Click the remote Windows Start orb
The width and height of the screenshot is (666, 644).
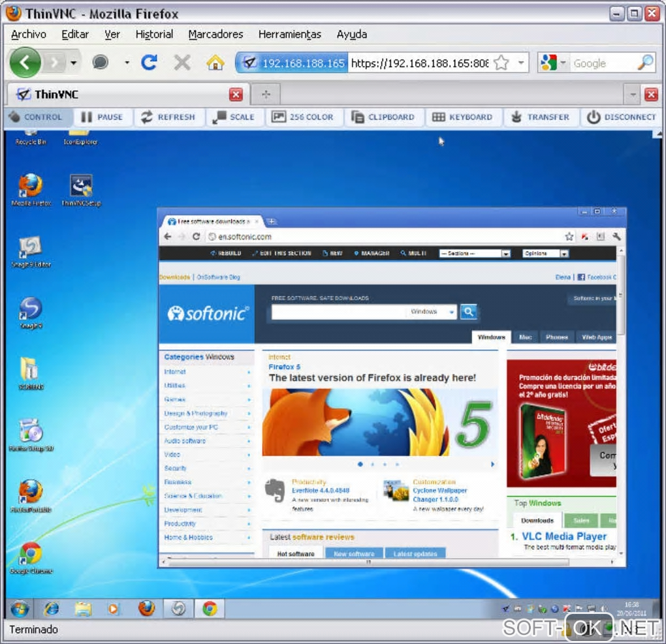20,609
